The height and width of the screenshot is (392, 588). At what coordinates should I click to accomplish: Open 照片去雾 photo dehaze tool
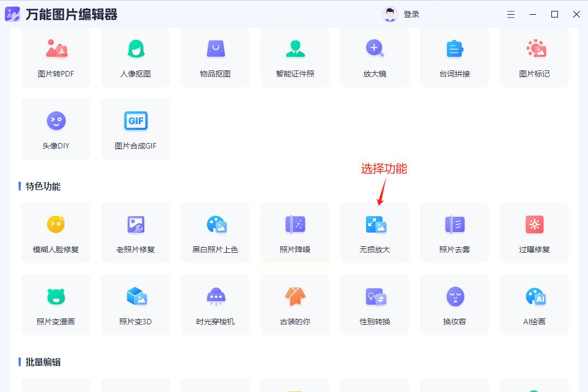(x=455, y=233)
